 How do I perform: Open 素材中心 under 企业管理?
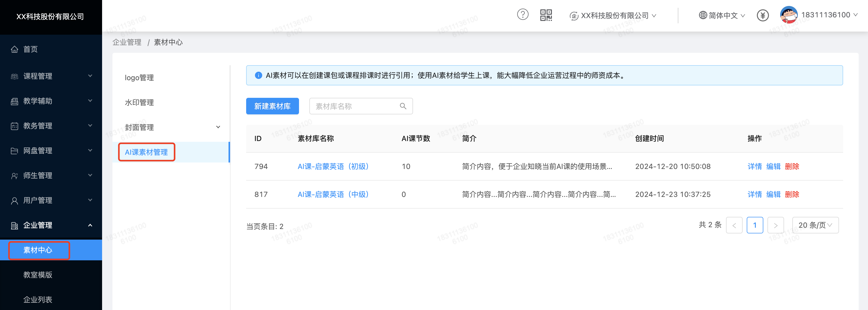click(37, 250)
